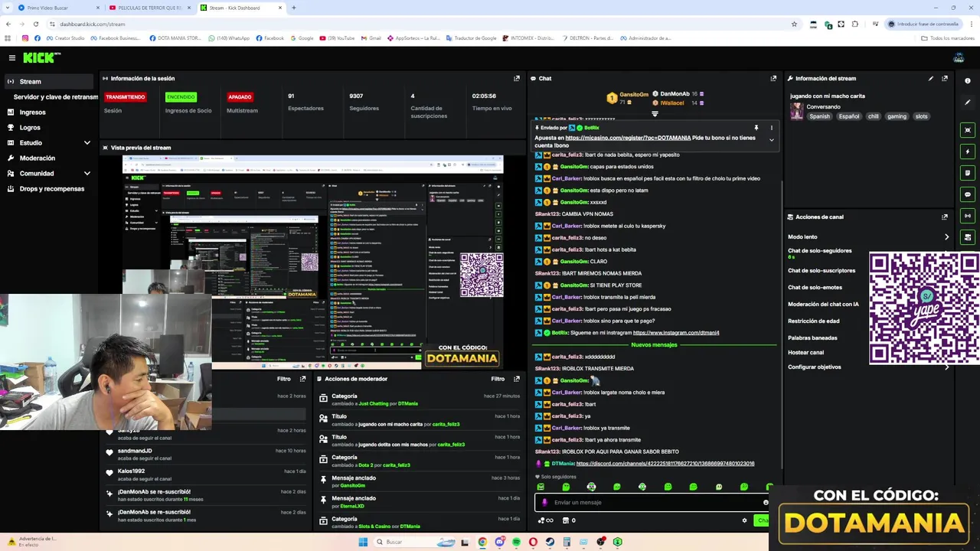Pop out the Acciones de canal panel
Viewport: 980px width, 551px height.
tap(945, 217)
